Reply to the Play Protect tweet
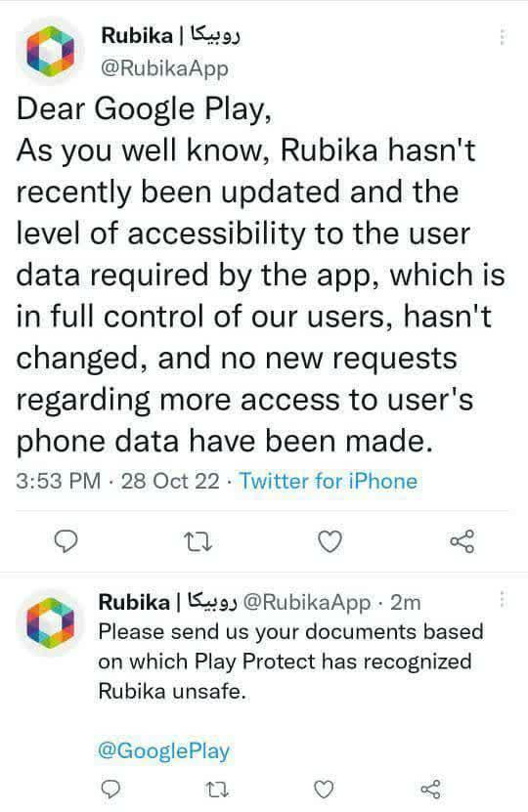This screenshot has height=812, width=528. (110, 790)
